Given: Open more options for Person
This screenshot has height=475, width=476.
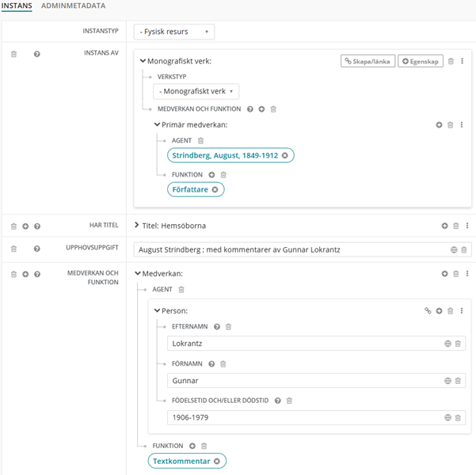Looking at the screenshot, I should pyautogui.click(x=462, y=310).
